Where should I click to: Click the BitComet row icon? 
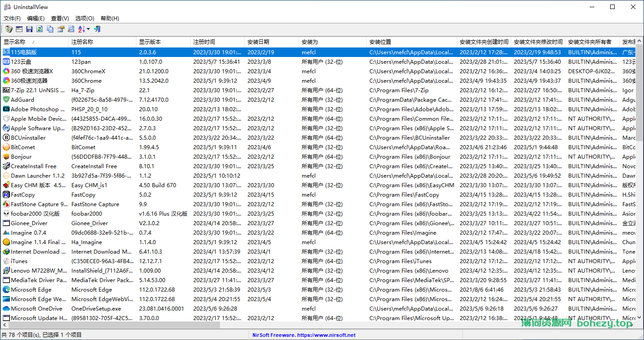pos(6,147)
